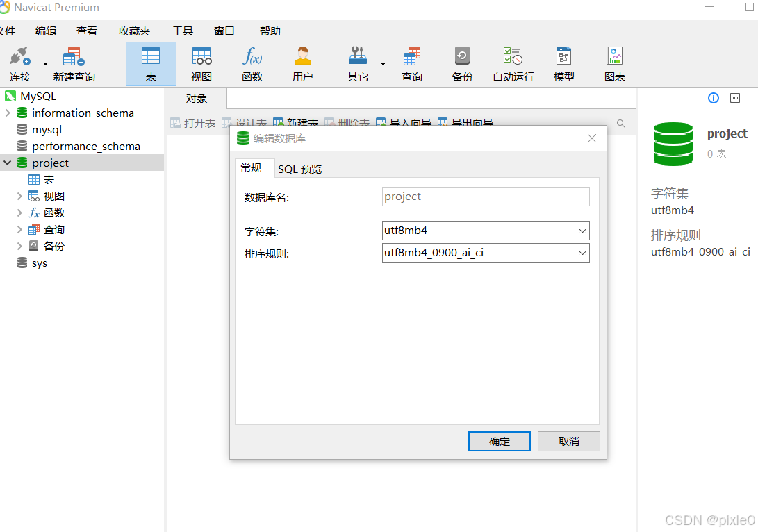This screenshot has width=758, height=532.
Task: Expand the Functions (函数) tree node
Action: [x=19, y=213]
